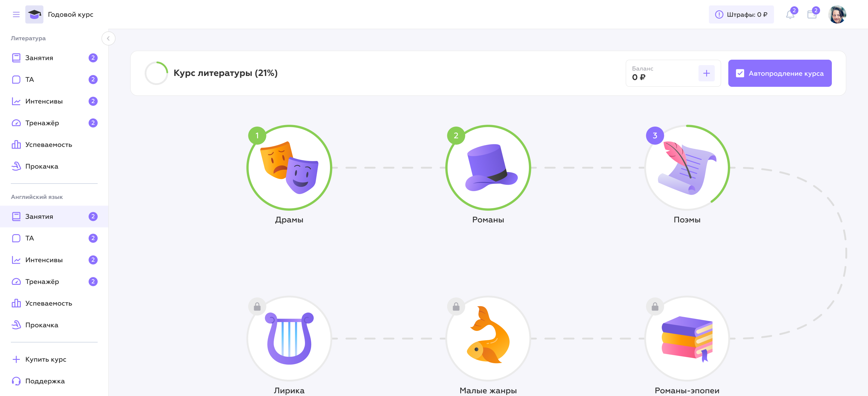The height and width of the screenshot is (396, 868).
Task: Open Успеваемость under Литература
Action: point(49,145)
